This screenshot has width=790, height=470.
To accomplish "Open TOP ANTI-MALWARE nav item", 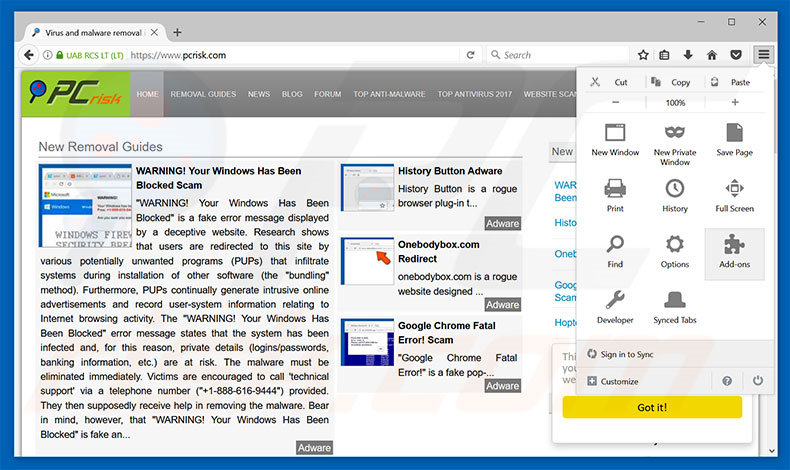I will (x=389, y=94).
